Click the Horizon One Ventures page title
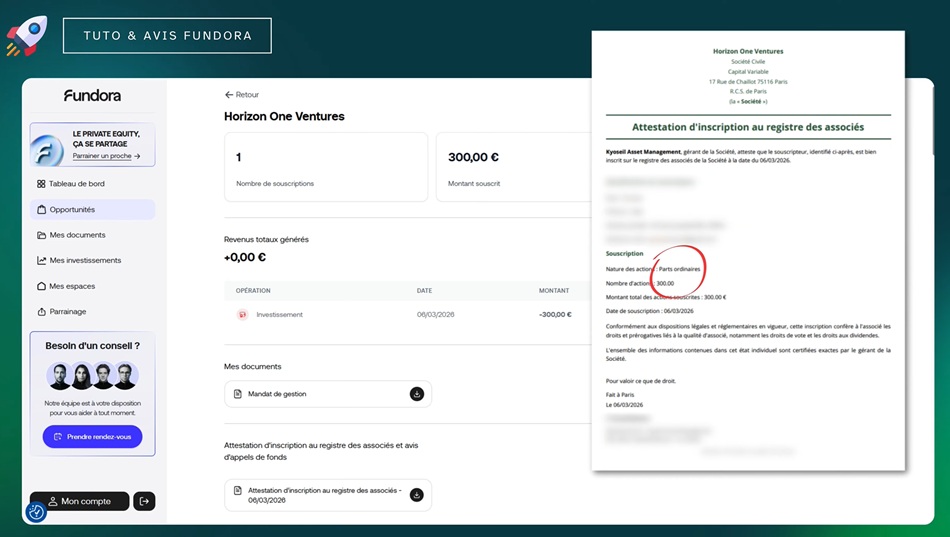 click(x=284, y=116)
